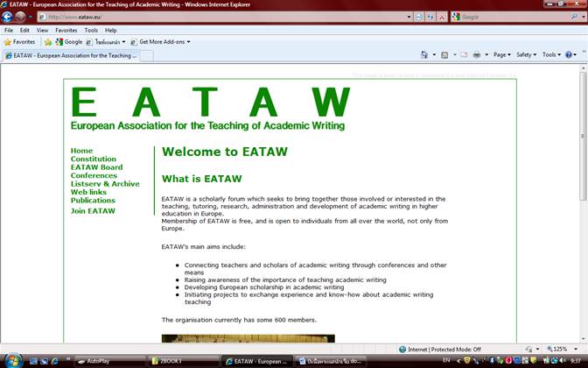This screenshot has width=588, height=368.
Task: Open the Tools command bar menu
Action: click(551, 55)
